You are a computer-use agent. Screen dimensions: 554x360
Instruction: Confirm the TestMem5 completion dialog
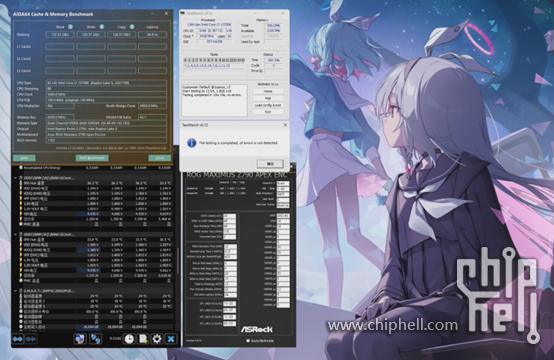270,164
